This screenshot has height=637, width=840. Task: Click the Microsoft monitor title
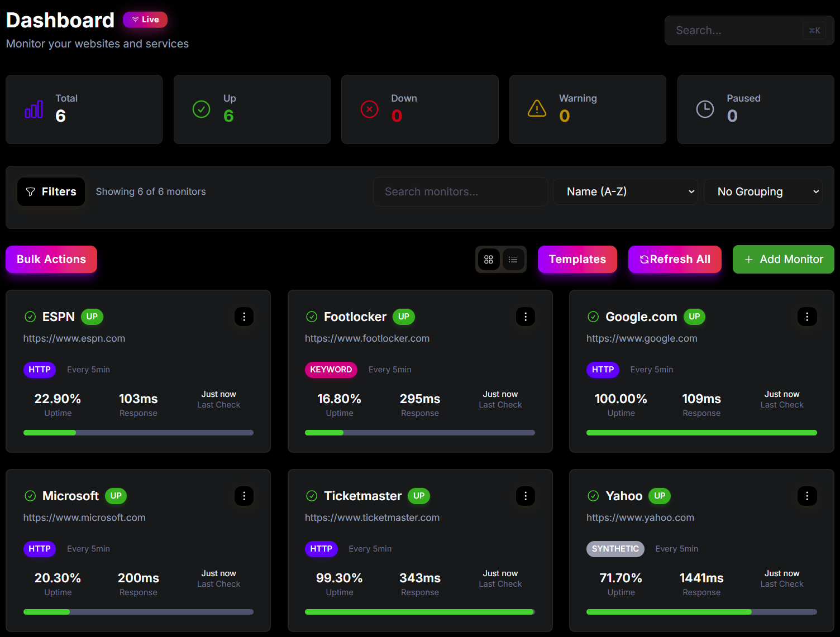71,496
